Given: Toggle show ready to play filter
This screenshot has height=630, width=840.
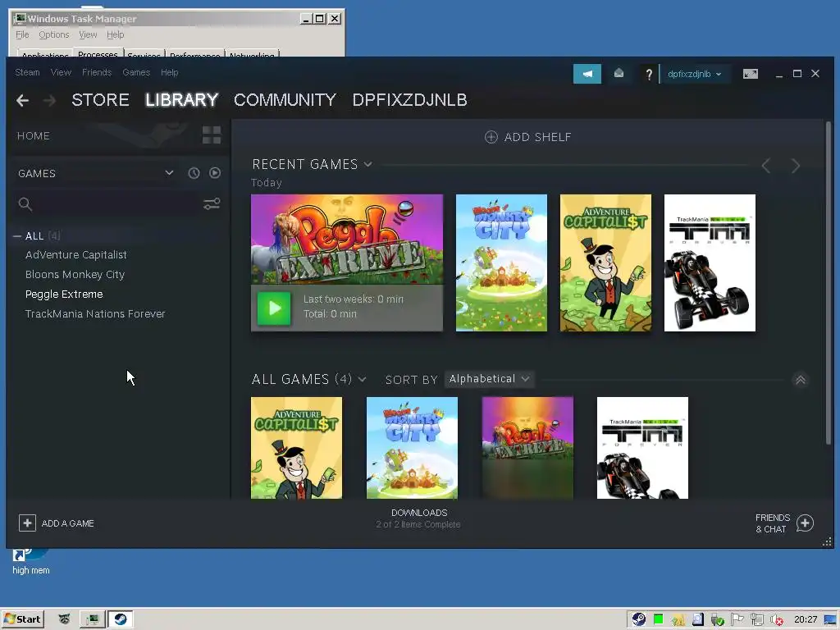Looking at the screenshot, I should click(215, 173).
